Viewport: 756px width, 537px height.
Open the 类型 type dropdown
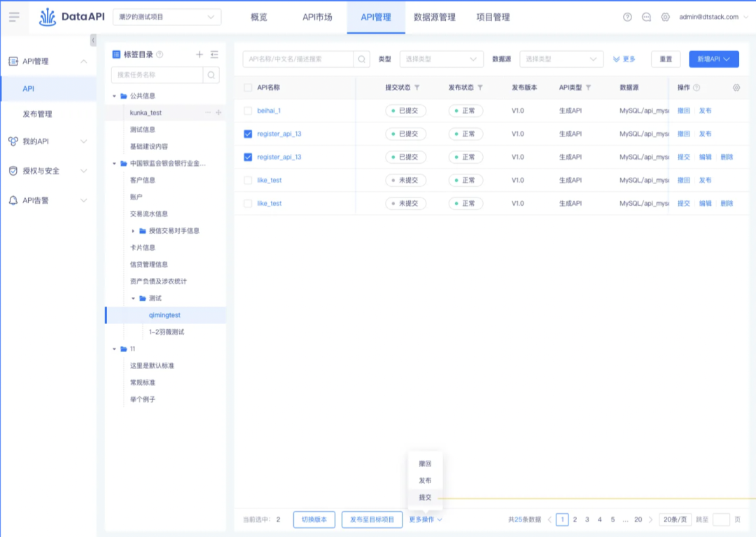pyautogui.click(x=441, y=60)
